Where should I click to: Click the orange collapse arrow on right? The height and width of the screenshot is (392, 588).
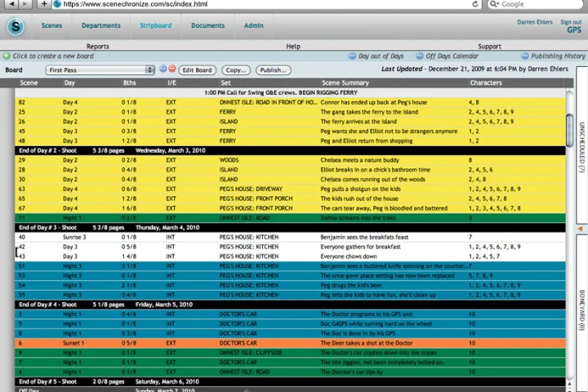(580, 229)
